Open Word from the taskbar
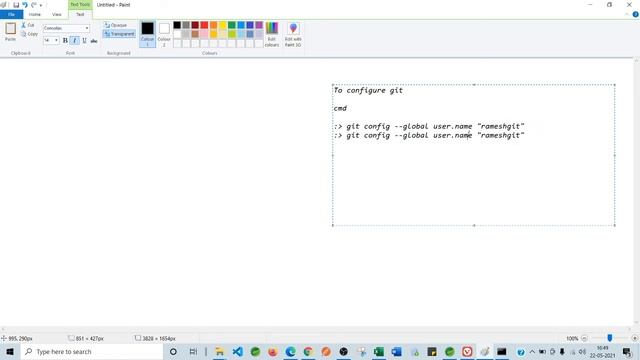Screen dimensions: 640x360 pos(396,351)
